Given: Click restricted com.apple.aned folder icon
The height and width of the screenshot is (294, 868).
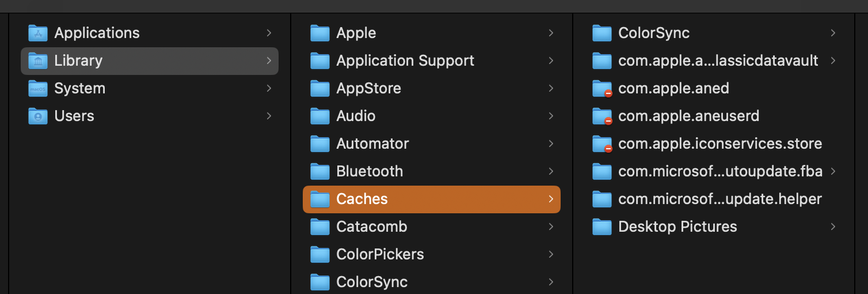Looking at the screenshot, I should tap(602, 88).
